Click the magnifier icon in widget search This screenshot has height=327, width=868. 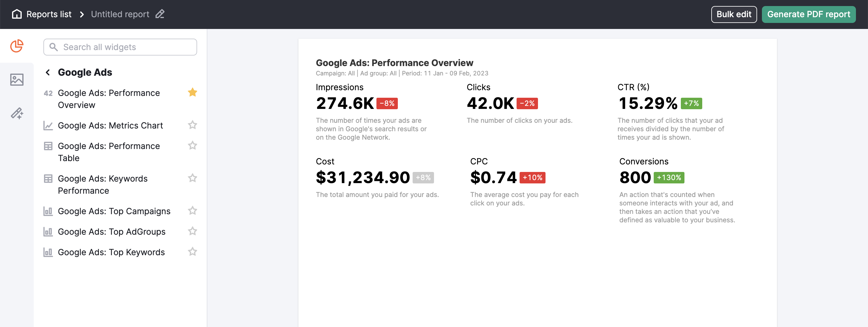point(54,47)
